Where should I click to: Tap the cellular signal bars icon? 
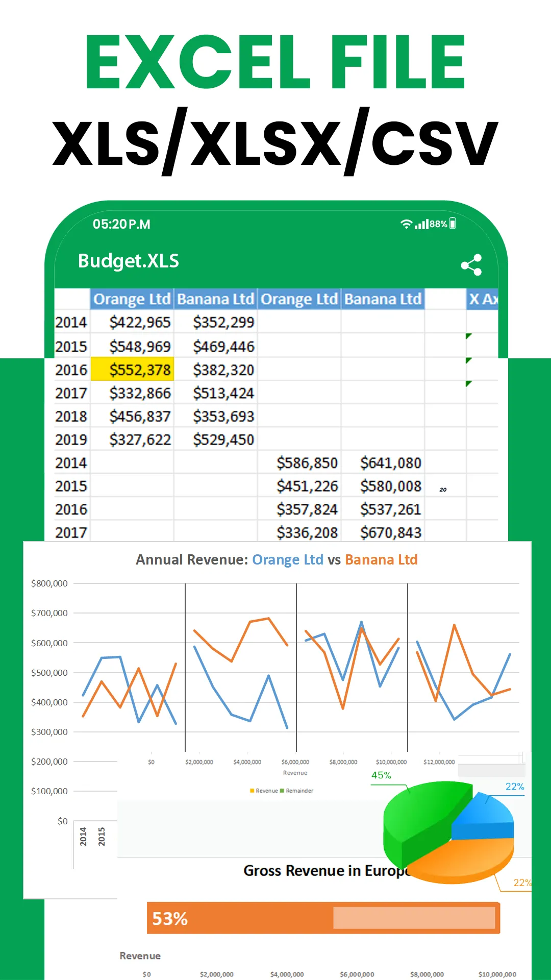(x=421, y=224)
